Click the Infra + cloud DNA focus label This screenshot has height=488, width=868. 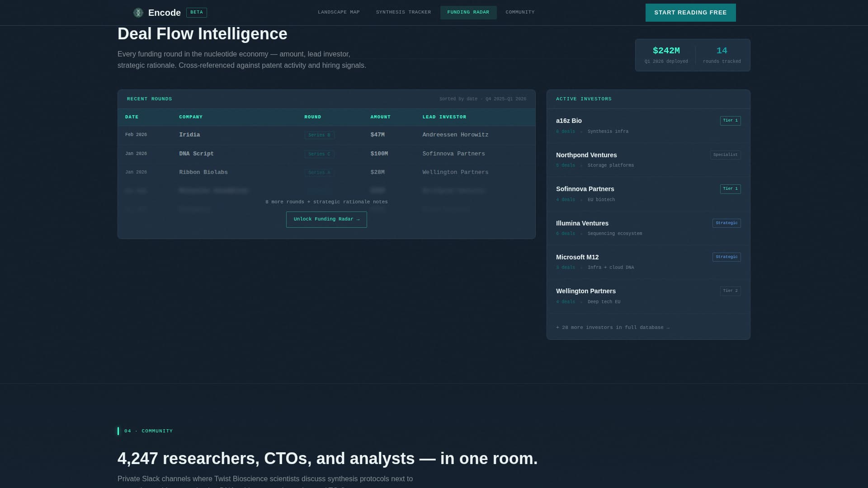611,268
